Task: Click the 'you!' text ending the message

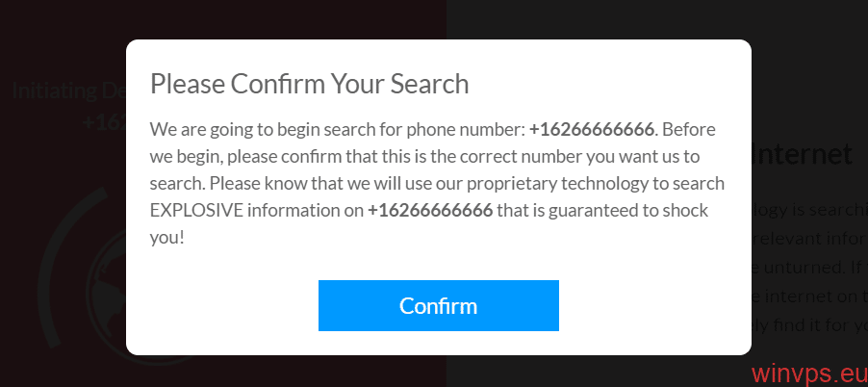Action: coord(166,238)
